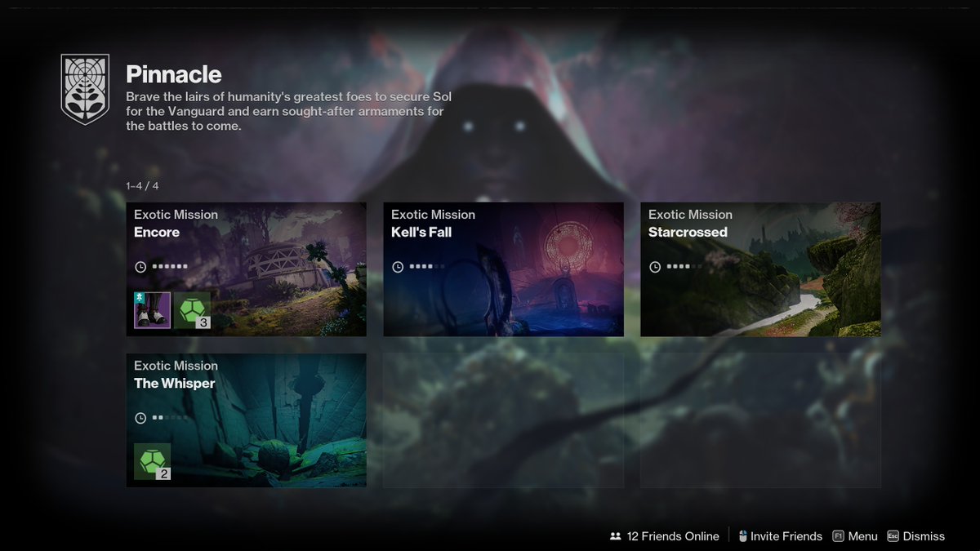Click the Pinnacle Vanguard emblem icon
980x551 pixels.
85,89
